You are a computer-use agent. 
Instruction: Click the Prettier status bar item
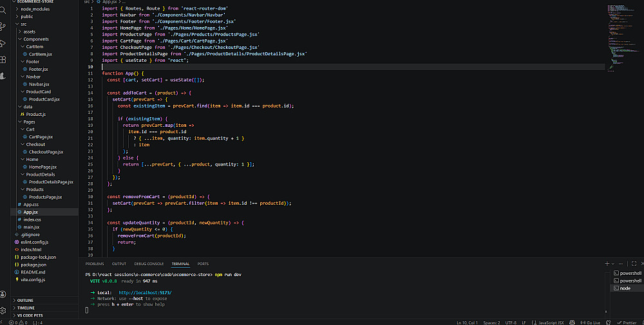[627, 322]
